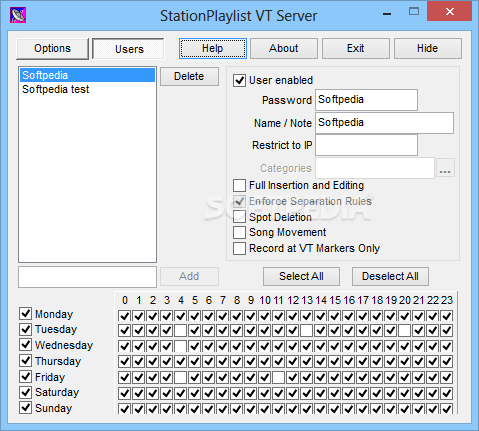The image size is (479, 431).
Task: Check Tuesday hour 4 box
Action: click(x=180, y=331)
